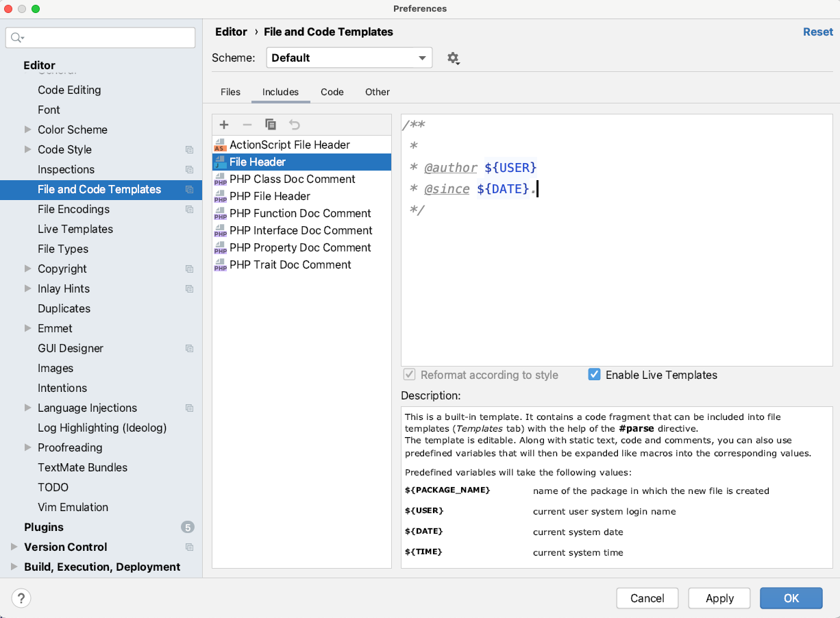
Task: Open TextMate Bundles settings page
Action: click(82, 467)
